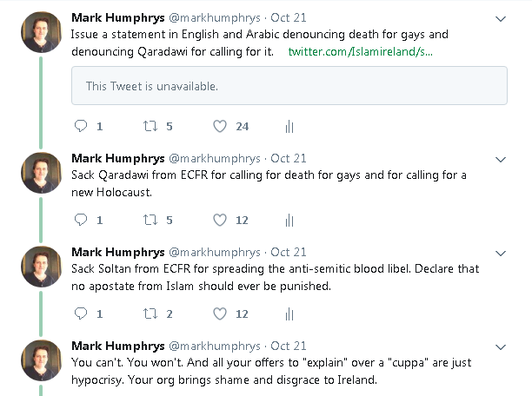View analytics for the 'Issue a statement' tweet

(x=289, y=127)
